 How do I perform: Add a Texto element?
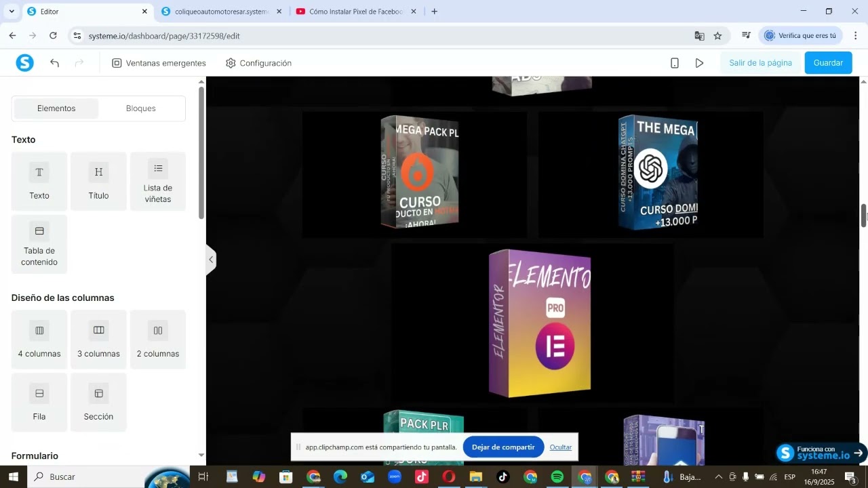[x=39, y=181]
